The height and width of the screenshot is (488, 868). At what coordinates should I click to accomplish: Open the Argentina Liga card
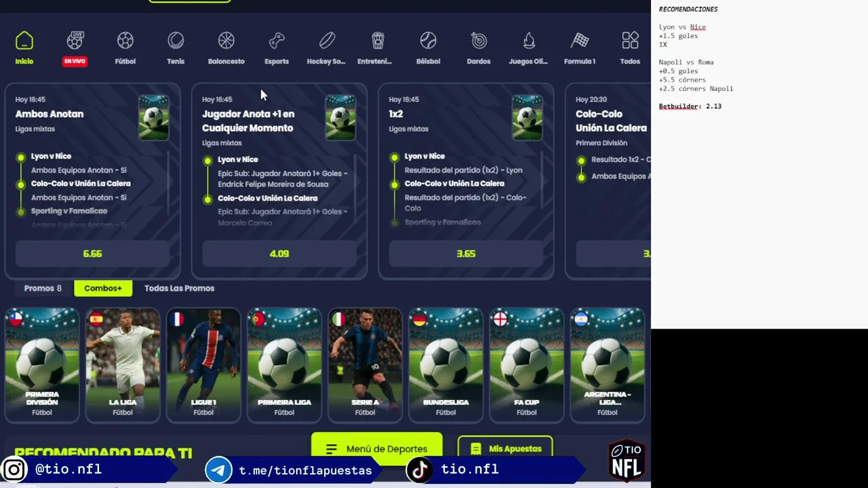click(x=608, y=365)
